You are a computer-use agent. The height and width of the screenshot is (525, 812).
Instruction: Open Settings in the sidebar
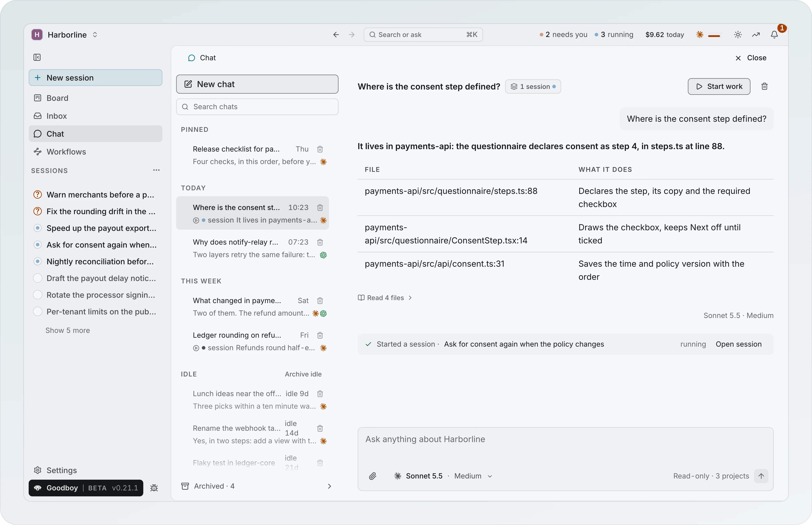pos(96,471)
